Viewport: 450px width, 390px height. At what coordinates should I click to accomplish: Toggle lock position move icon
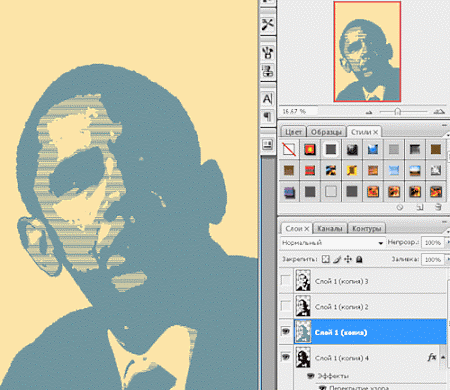348,259
